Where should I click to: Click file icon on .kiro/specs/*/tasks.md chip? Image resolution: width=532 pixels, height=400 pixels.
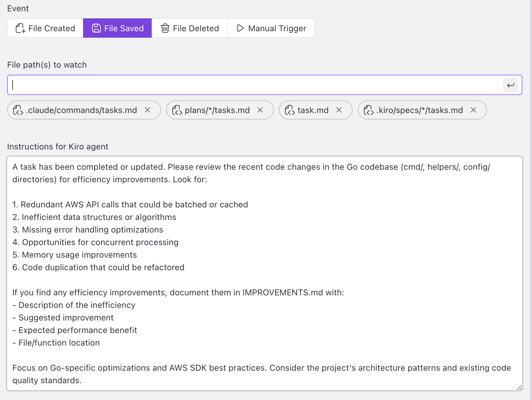368,110
